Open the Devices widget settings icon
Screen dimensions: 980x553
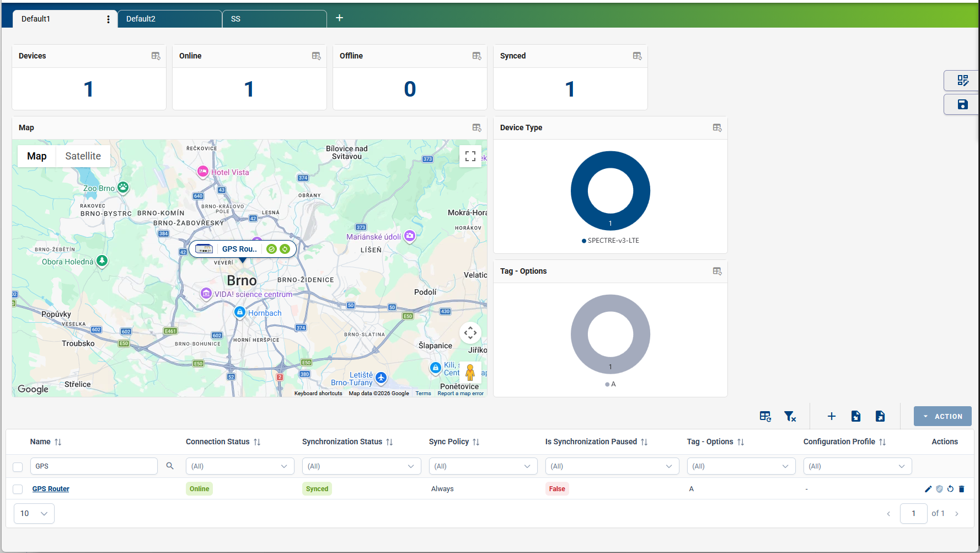[x=156, y=56]
